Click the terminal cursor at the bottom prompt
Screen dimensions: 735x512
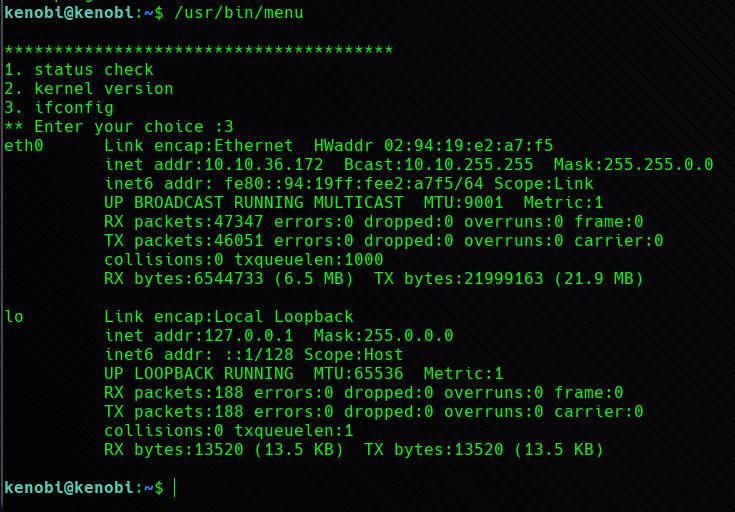pos(174,488)
